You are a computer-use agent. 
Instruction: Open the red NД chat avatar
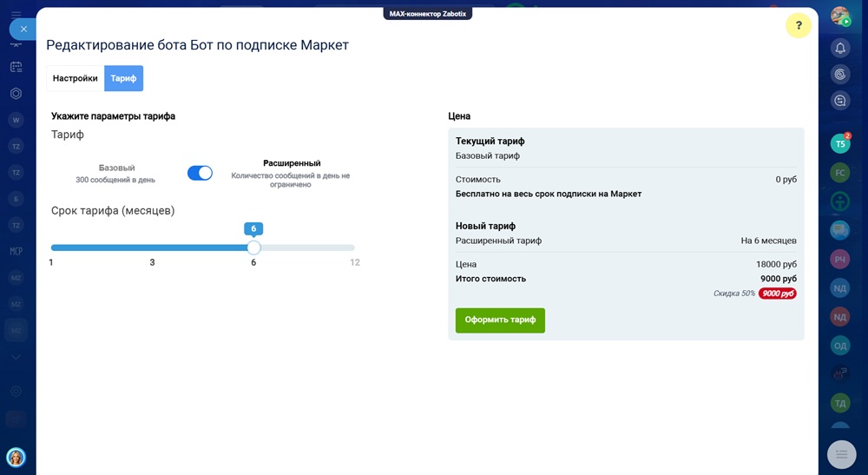(x=839, y=317)
